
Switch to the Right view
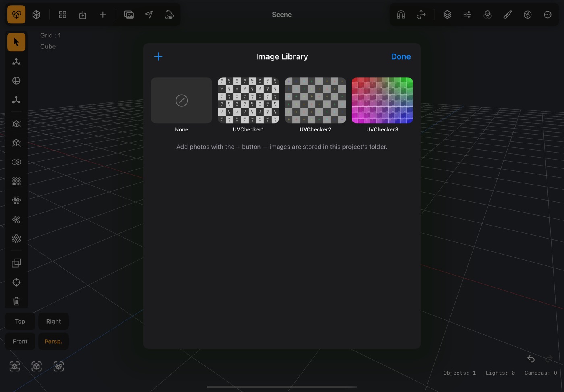(x=54, y=321)
